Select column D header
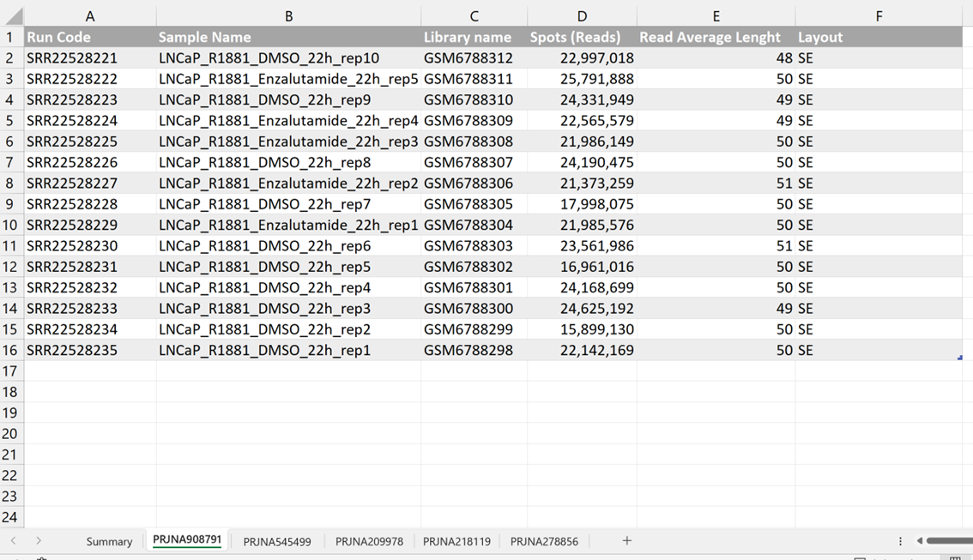This screenshot has height=560, width=973. (x=582, y=16)
